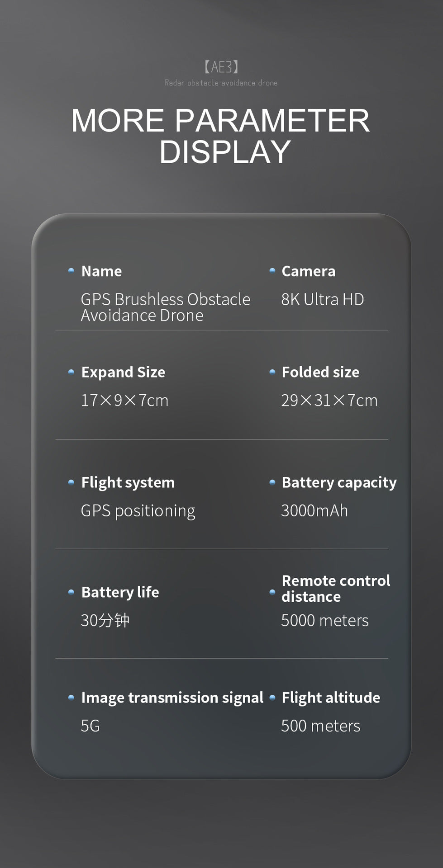Select the bullet beside Expand Size

[71, 372]
